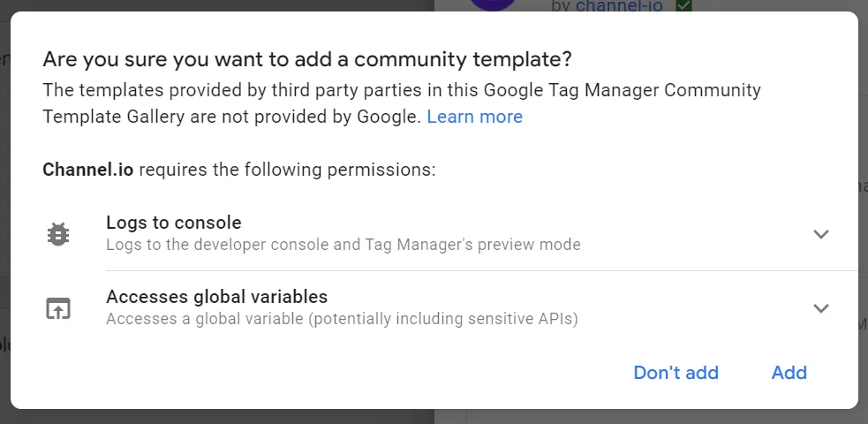This screenshot has width=868, height=424.
Task: Confirm with the Add button
Action: [789, 373]
